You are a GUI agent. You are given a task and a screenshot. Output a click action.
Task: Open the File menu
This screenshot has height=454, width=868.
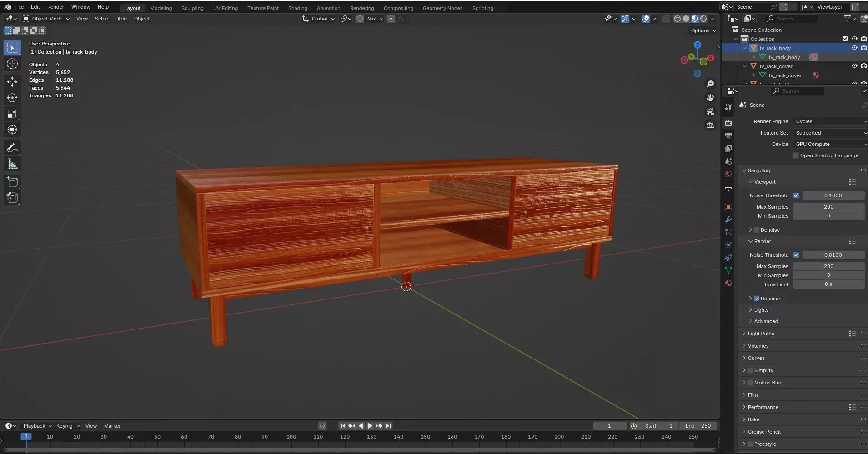point(20,7)
